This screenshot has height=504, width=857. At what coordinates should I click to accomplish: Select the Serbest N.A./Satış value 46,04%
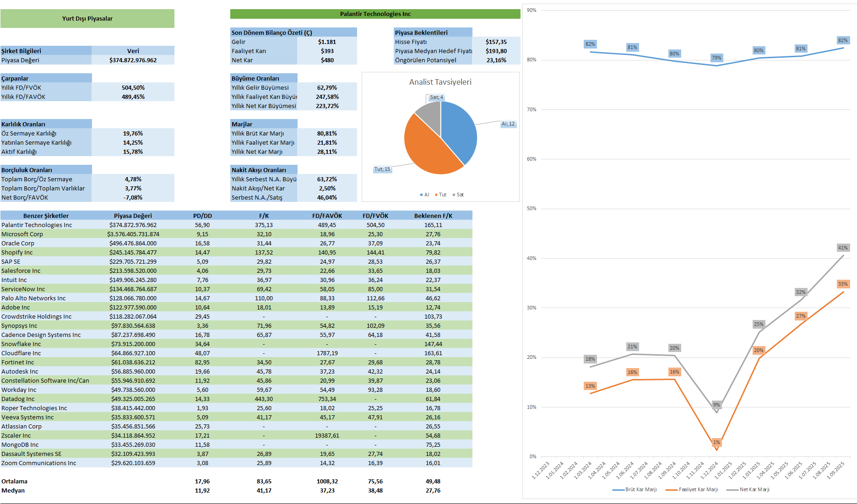click(x=327, y=197)
